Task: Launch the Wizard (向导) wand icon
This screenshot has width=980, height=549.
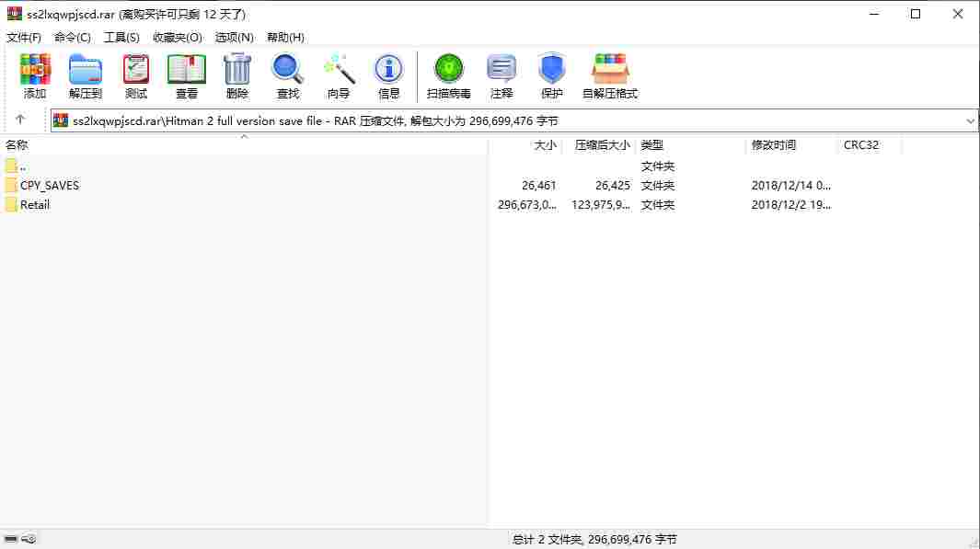Action: [x=338, y=75]
